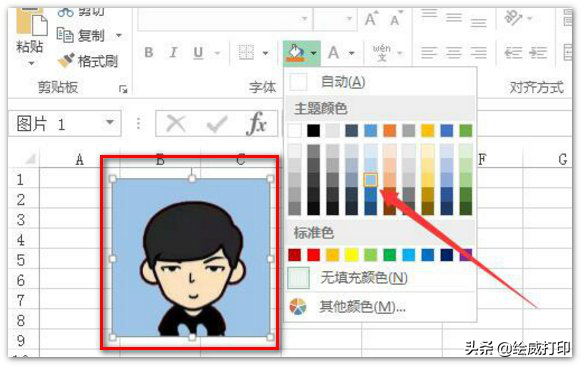Click the Cancel X in formula bar
Image resolution: width=581 pixels, height=366 pixels.
click(176, 123)
